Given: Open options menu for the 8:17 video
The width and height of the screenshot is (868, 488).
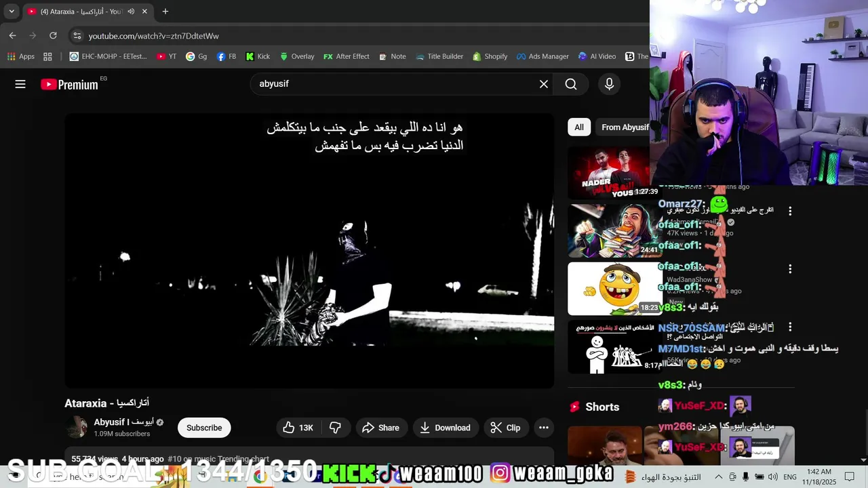Looking at the screenshot, I should [x=790, y=327].
